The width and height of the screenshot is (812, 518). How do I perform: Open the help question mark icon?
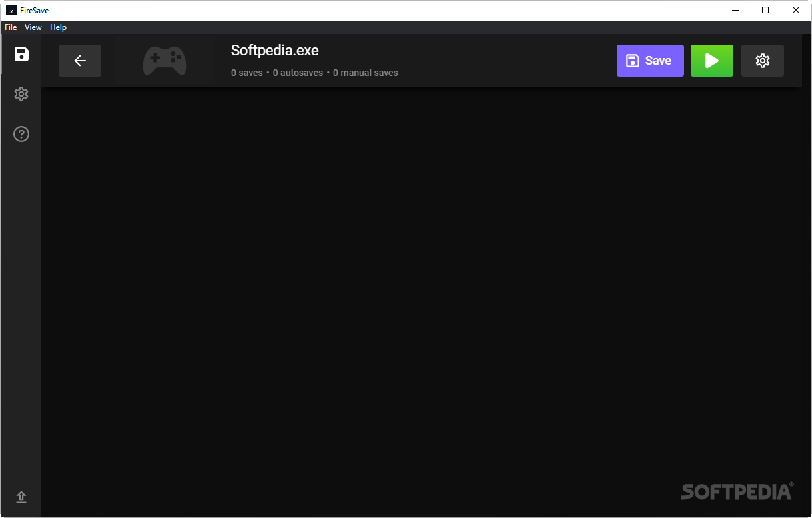[x=21, y=134]
